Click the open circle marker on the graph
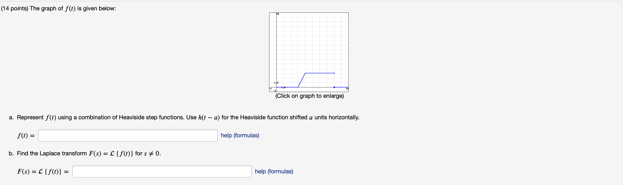Screen dimensions: 644x185 pyautogui.click(x=334, y=73)
